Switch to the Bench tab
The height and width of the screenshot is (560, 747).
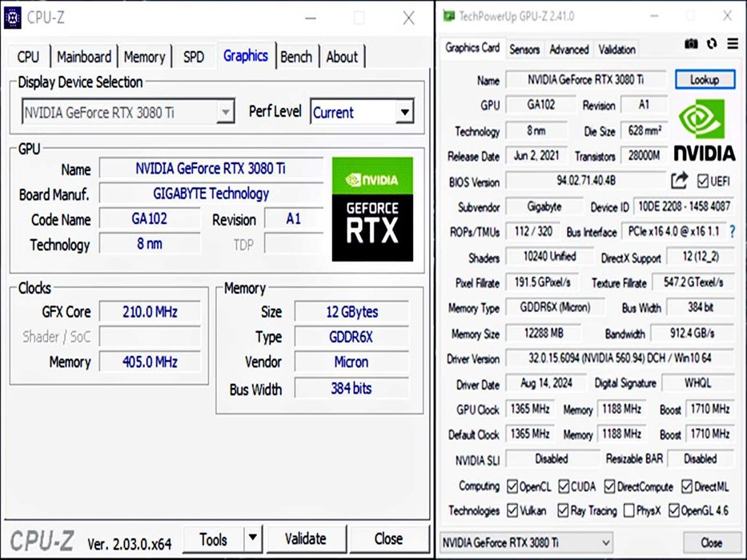coord(296,57)
